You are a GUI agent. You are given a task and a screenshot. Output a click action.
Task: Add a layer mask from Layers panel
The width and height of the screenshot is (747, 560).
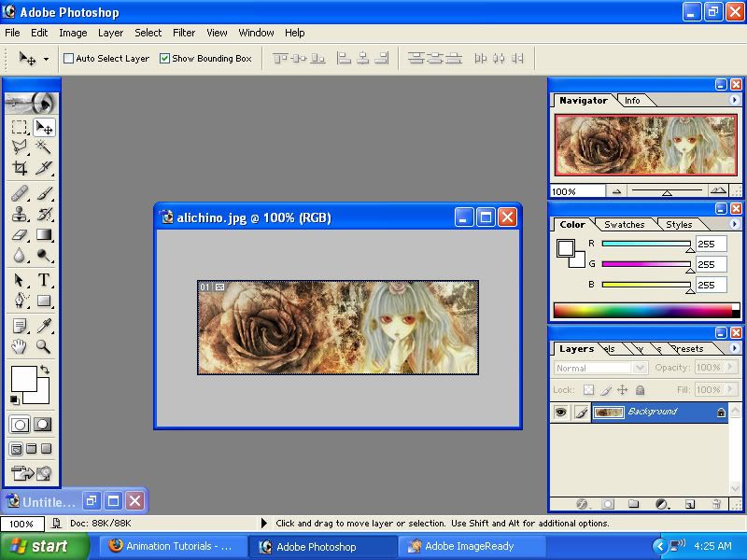pos(608,504)
